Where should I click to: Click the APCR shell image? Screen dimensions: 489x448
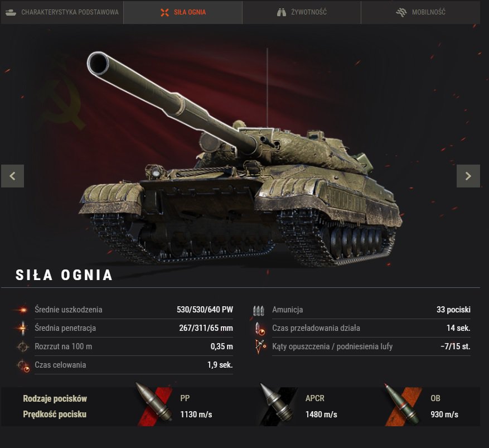[x=278, y=404]
